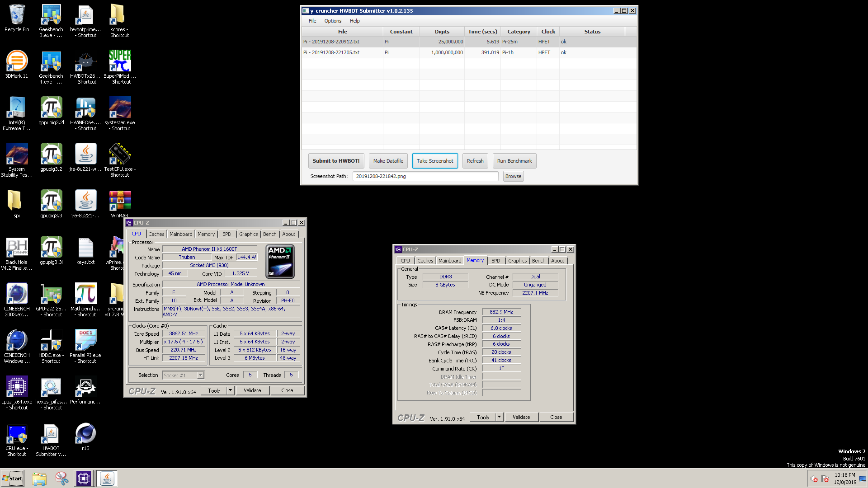Image resolution: width=868 pixels, height=488 pixels.
Task: Open File menu in HWBOT Submitter
Action: 312,21
